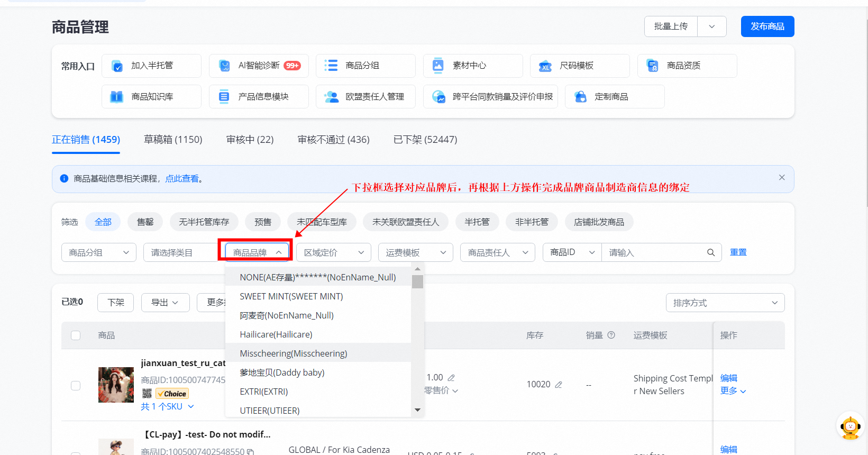
Task: Expand the 区域定价 filter dropdown
Action: tap(334, 252)
